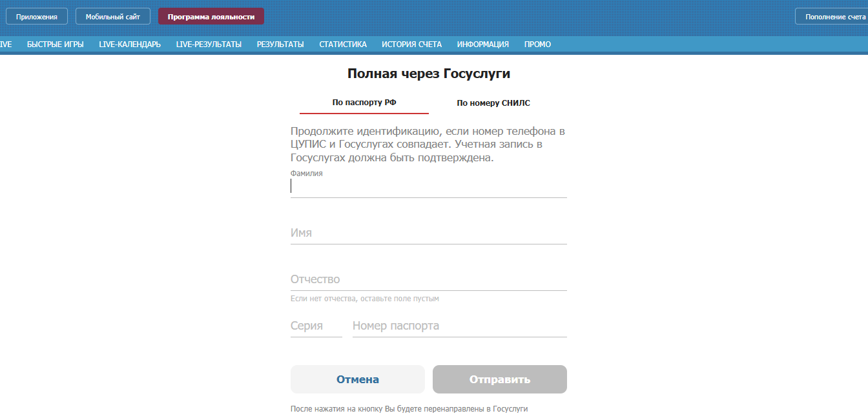Screen dimensions: 868x418
Task: Click the Госуслуги redirect note text
Action: click(x=409, y=409)
